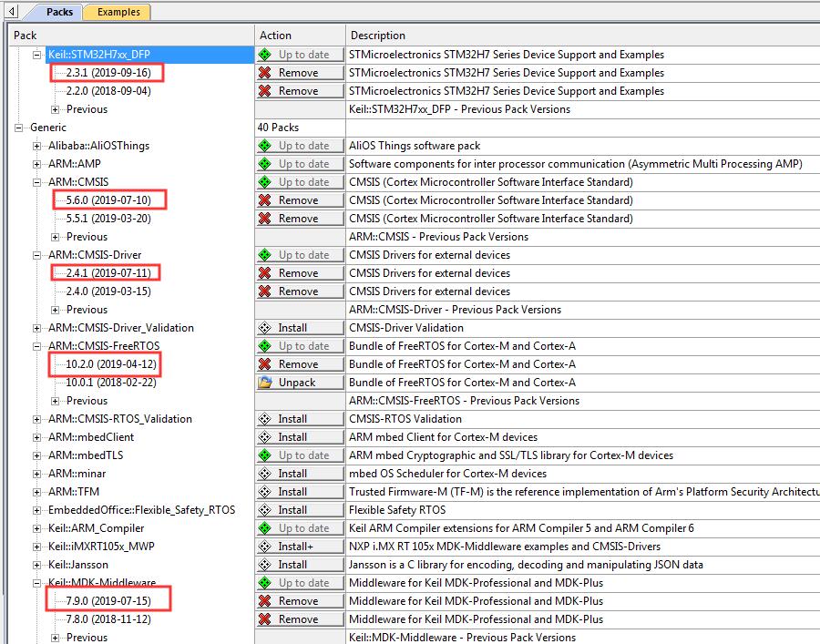Click the green status icon for Keil::MDK-Middleware

[265, 583]
